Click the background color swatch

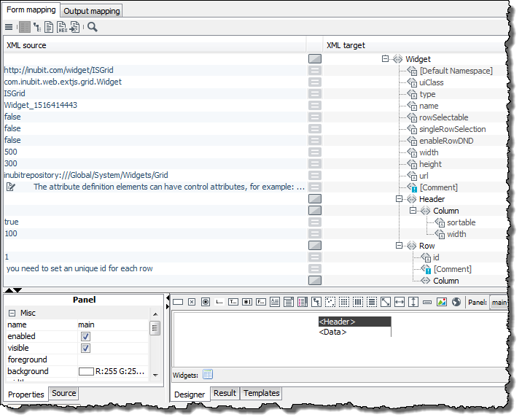(x=86, y=372)
